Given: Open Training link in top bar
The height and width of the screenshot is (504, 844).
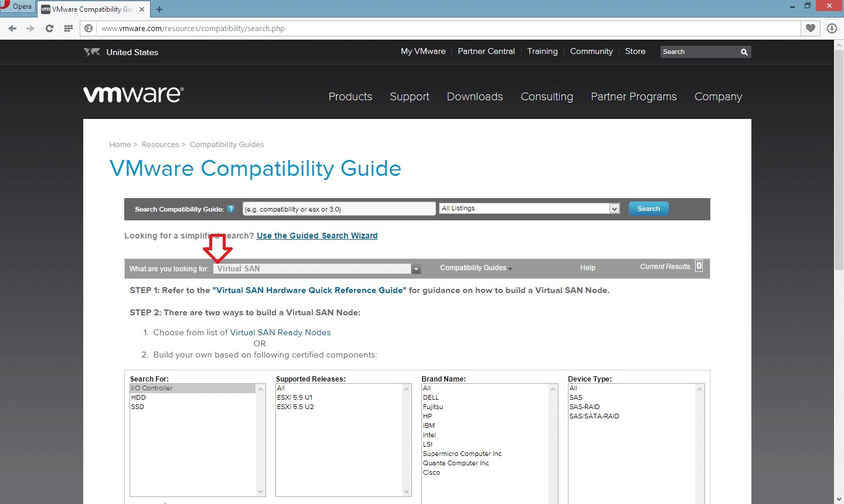Looking at the screenshot, I should [x=543, y=52].
